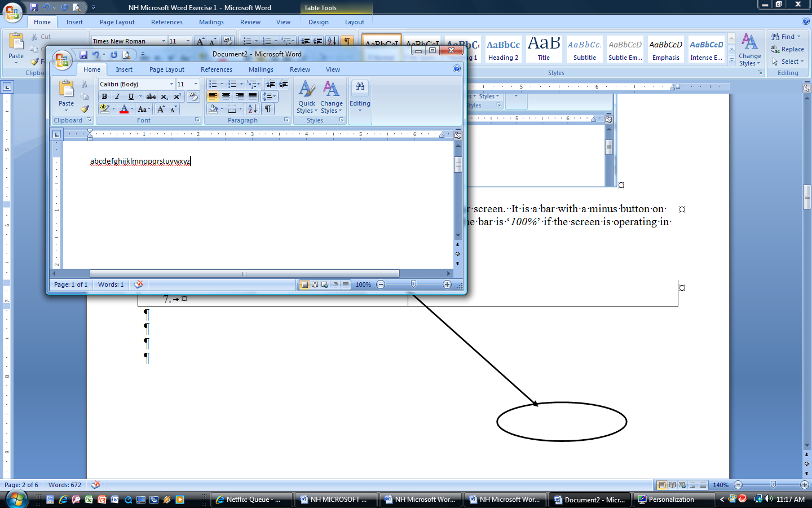Open Paste dropdown arrow in Document2 window
Image resolution: width=812 pixels, height=508 pixels.
[x=66, y=110]
